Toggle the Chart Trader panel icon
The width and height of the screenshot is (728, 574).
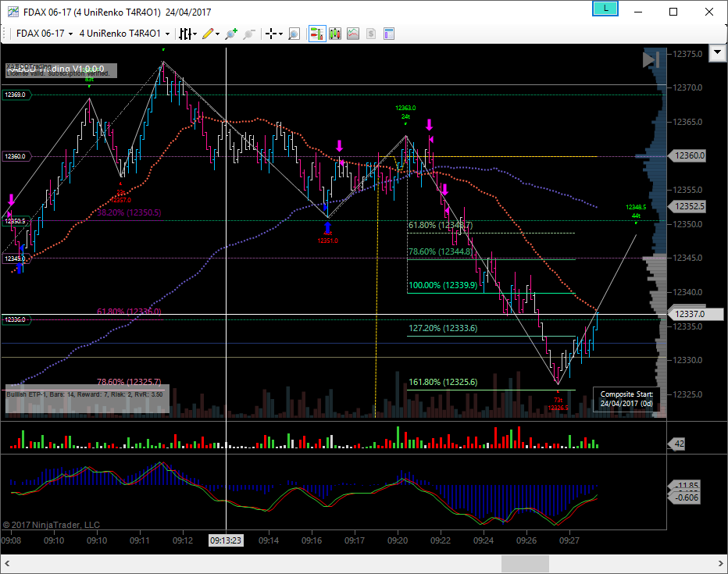coord(317,34)
